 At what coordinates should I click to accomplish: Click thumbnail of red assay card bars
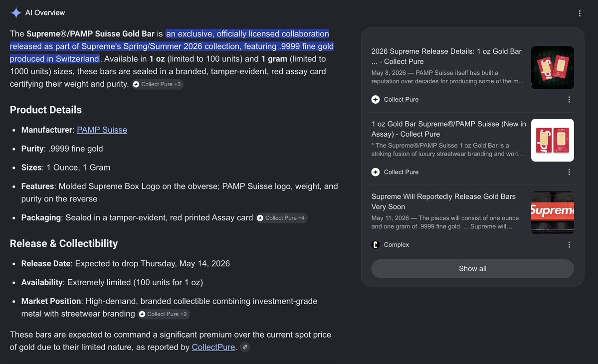pyautogui.click(x=552, y=140)
